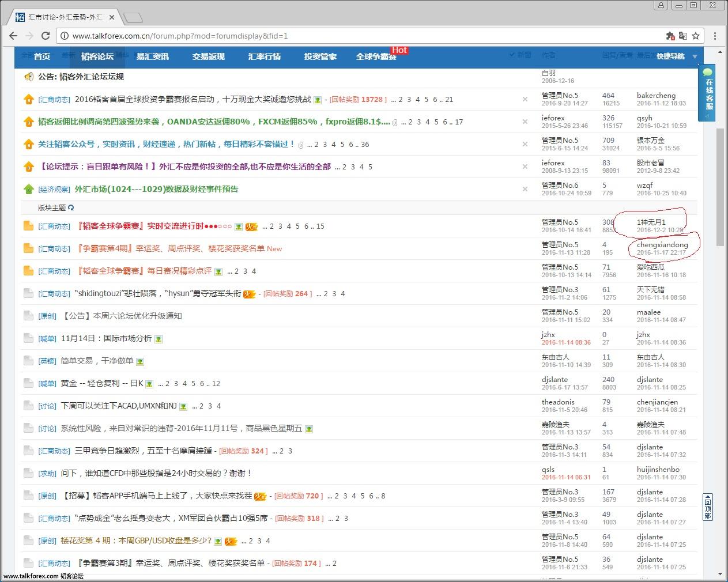The width and height of the screenshot is (728, 582).
Task: Click the translate page icon in address bar
Action: pyautogui.click(x=683, y=36)
